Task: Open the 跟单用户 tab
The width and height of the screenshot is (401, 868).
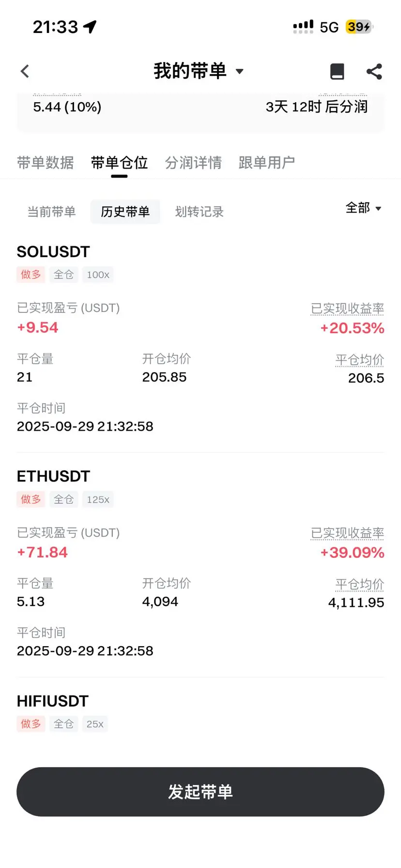Action: [x=267, y=163]
